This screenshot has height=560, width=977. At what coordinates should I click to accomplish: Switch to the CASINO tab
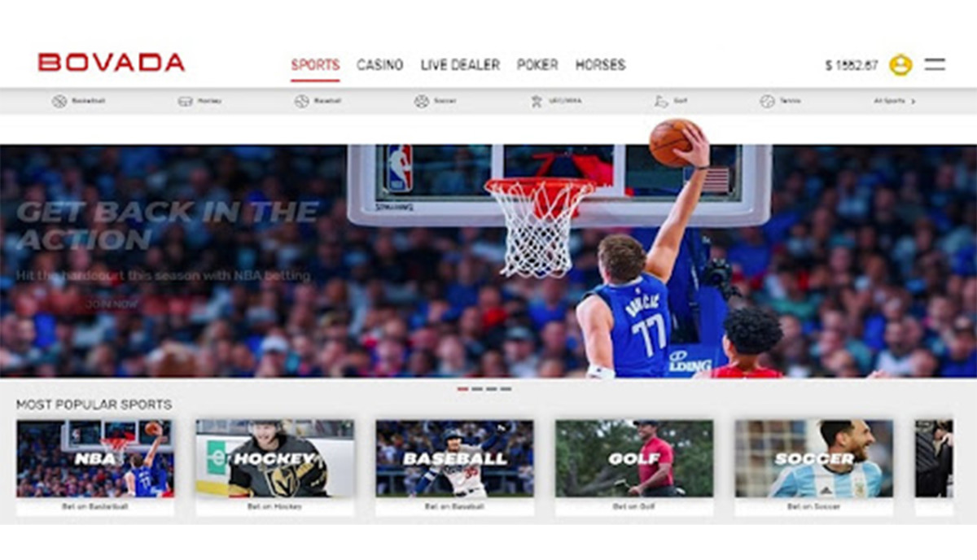pos(379,64)
